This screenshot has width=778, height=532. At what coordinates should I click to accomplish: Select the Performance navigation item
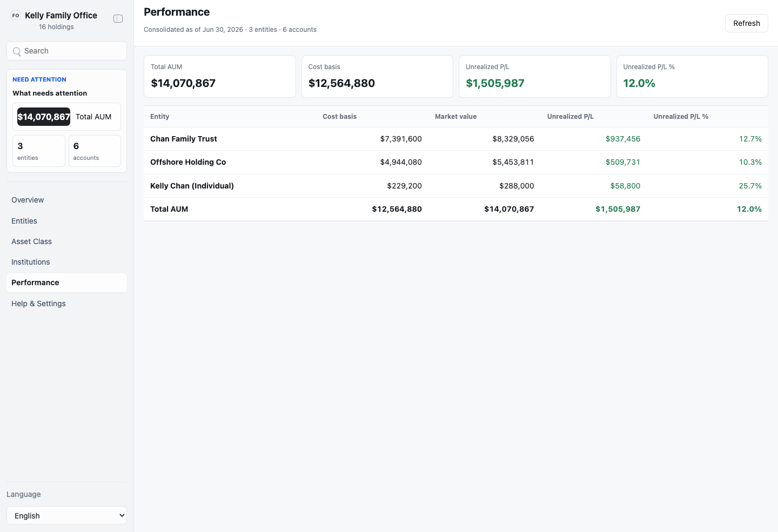(x=66, y=282)
